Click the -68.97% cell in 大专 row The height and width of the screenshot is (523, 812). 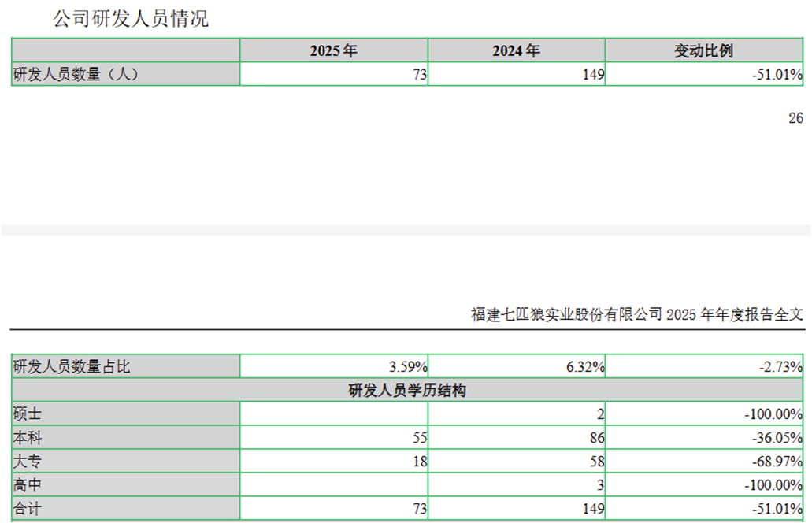coord(777,462)
